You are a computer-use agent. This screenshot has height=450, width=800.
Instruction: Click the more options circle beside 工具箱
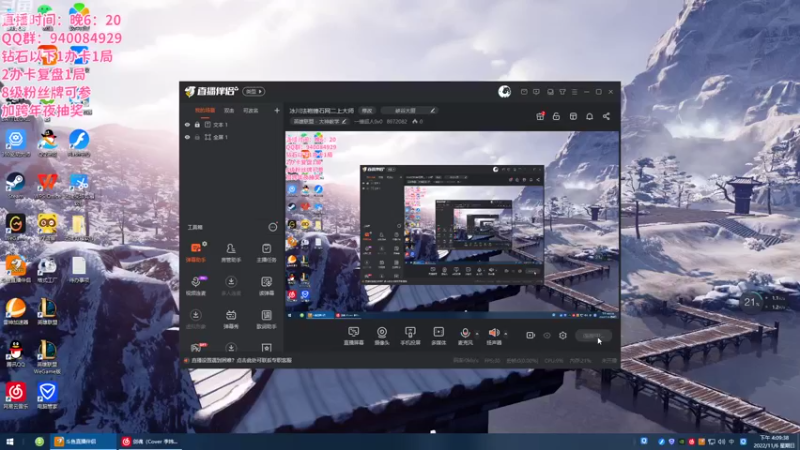(x=273, y=227)
